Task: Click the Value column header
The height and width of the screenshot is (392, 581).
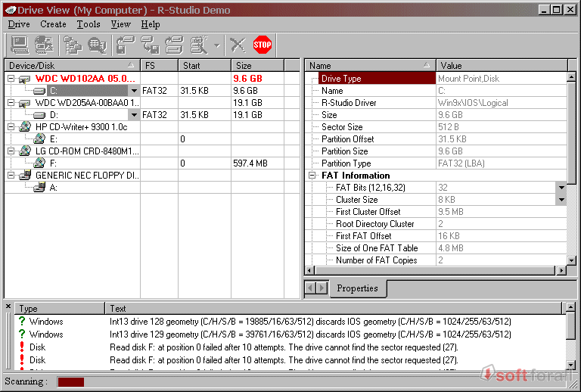Action: tap(502, 66)
